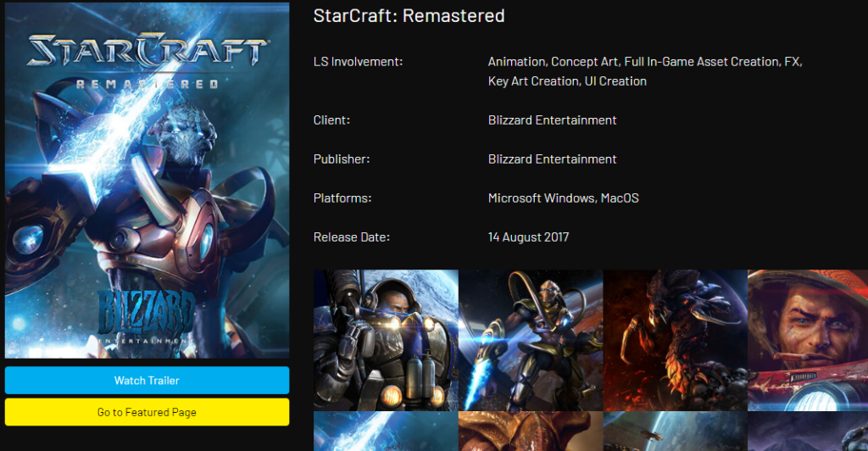
Task: Click the Release Date label
Action: click(352, 237)
